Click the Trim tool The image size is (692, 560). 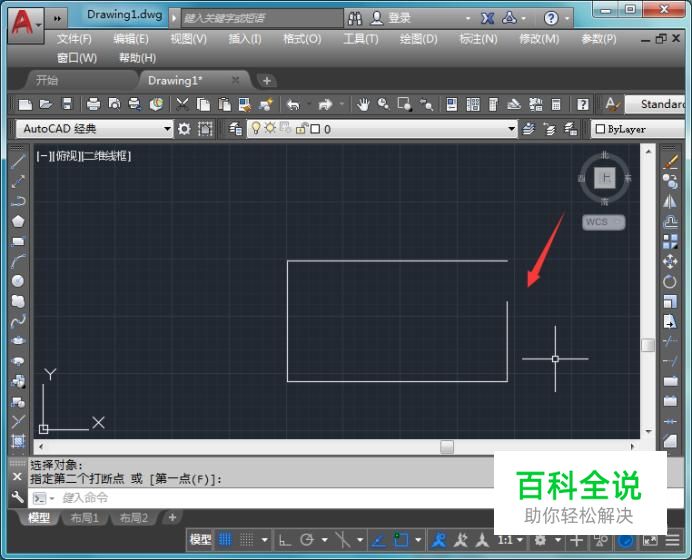pyautogui.click(x=670, y=341)
